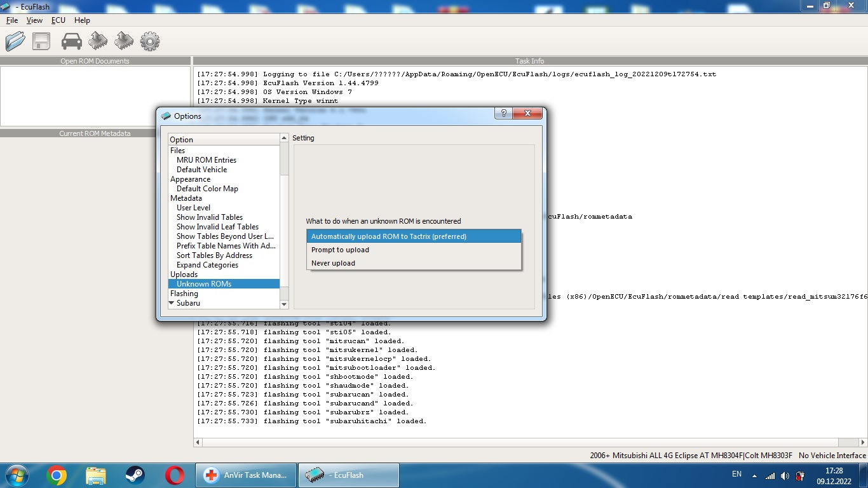Click EcuFlash taskbar button
This screenshot has height=488, width=868.
click(x=349, y=475)
